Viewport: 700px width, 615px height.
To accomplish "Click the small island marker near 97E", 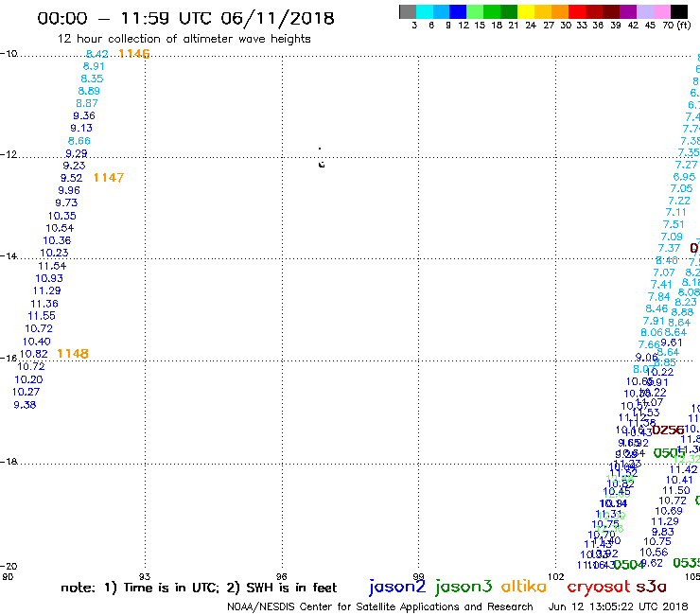I will click(322, 165).
